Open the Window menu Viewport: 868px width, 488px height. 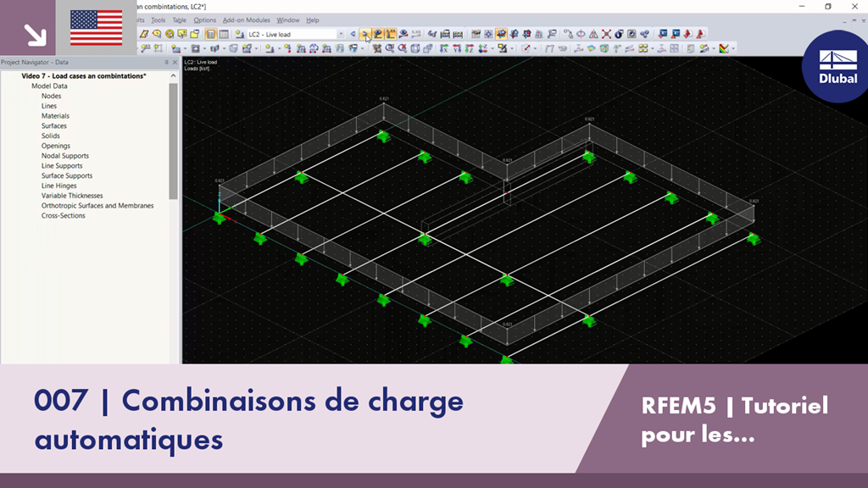click(288, 20)
